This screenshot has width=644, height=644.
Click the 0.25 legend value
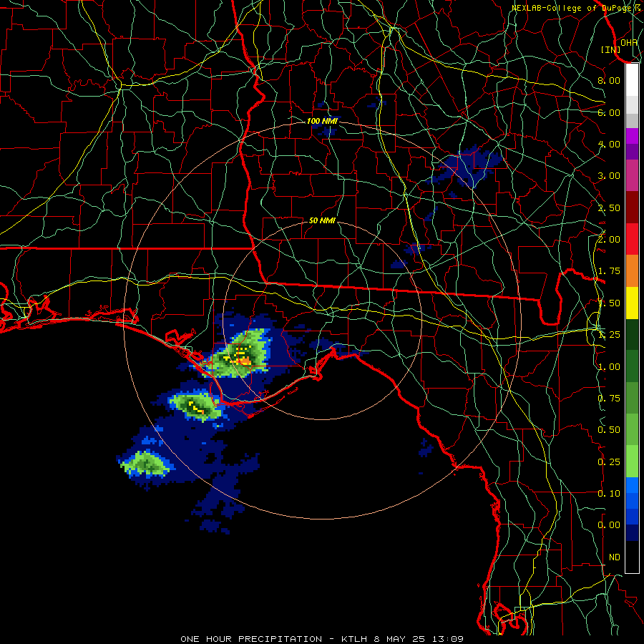pos(609,462)
